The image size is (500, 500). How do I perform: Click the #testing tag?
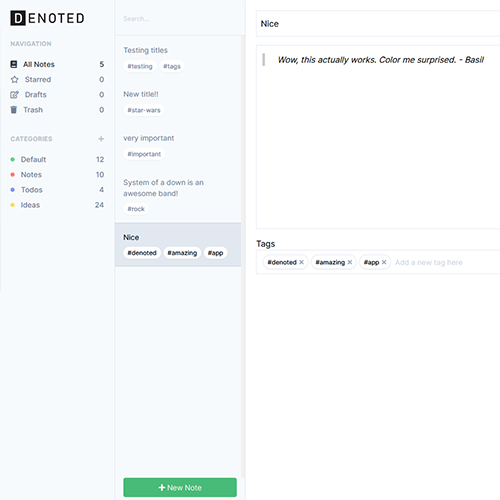pos(140,66)
